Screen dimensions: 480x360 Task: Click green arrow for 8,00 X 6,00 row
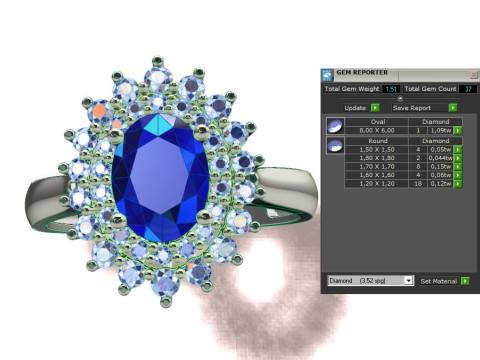pyautogui.click(x=458, y=130)
